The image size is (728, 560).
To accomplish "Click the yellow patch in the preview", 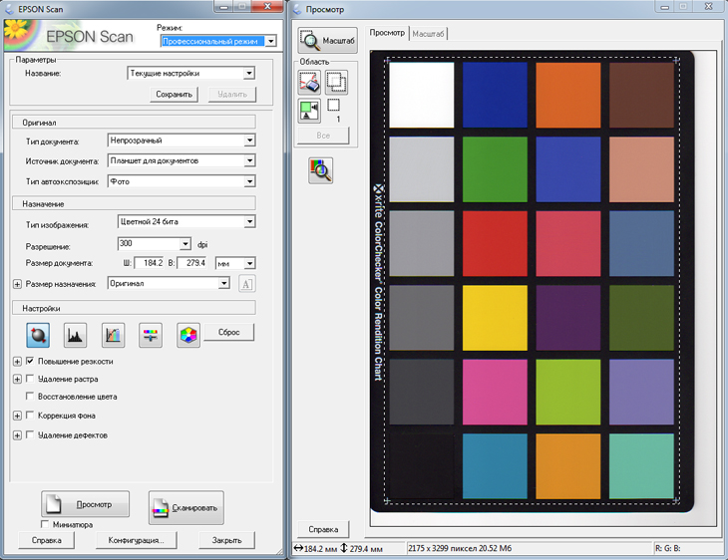I will click(495, 318).
